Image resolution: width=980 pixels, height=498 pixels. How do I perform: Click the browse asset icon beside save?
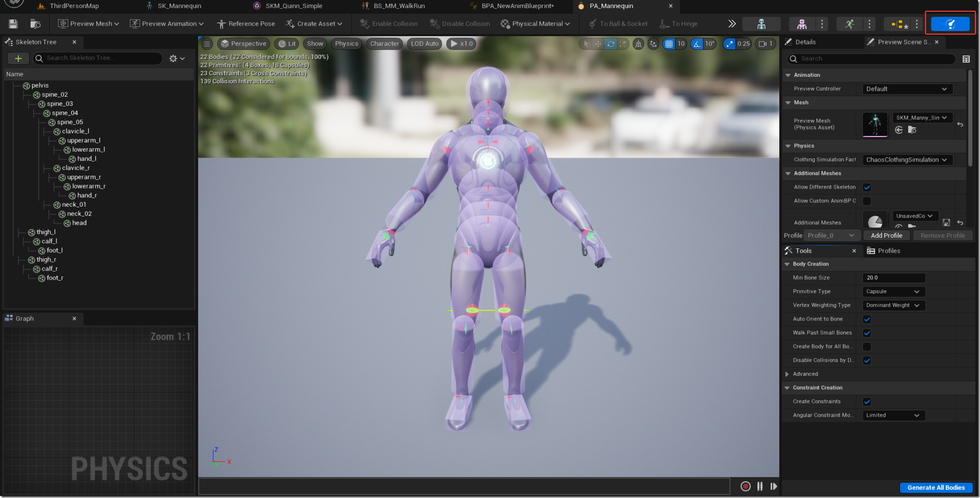35,24
